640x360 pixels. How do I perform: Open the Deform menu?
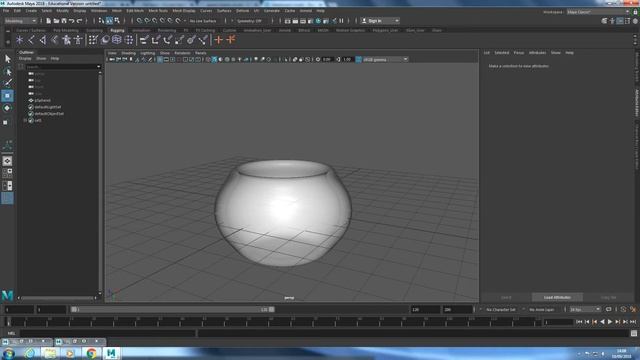click(x=242, y=11)
